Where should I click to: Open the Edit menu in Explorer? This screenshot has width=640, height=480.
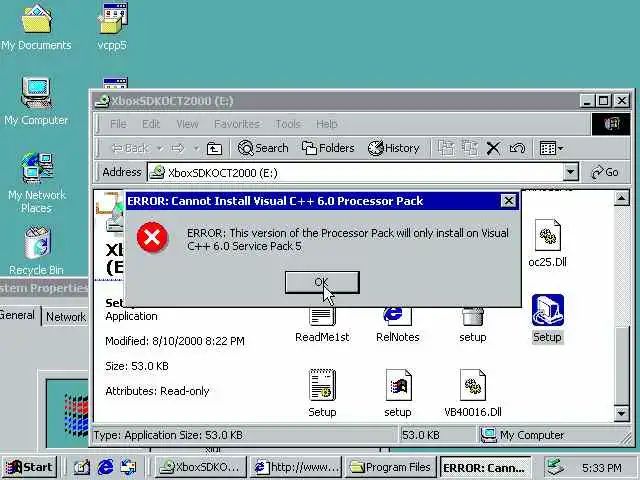pos(151,124)
